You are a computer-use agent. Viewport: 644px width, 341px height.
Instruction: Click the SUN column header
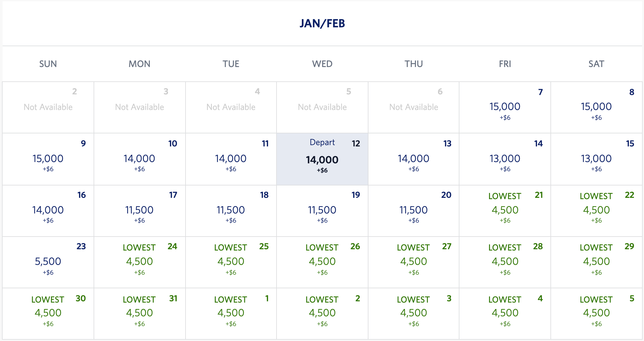(x=47, y=64)
